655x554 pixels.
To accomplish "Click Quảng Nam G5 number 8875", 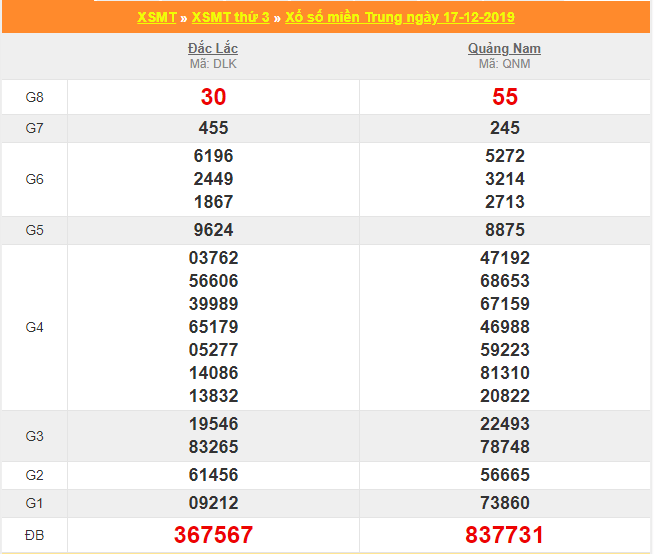I will pos(505,230).
